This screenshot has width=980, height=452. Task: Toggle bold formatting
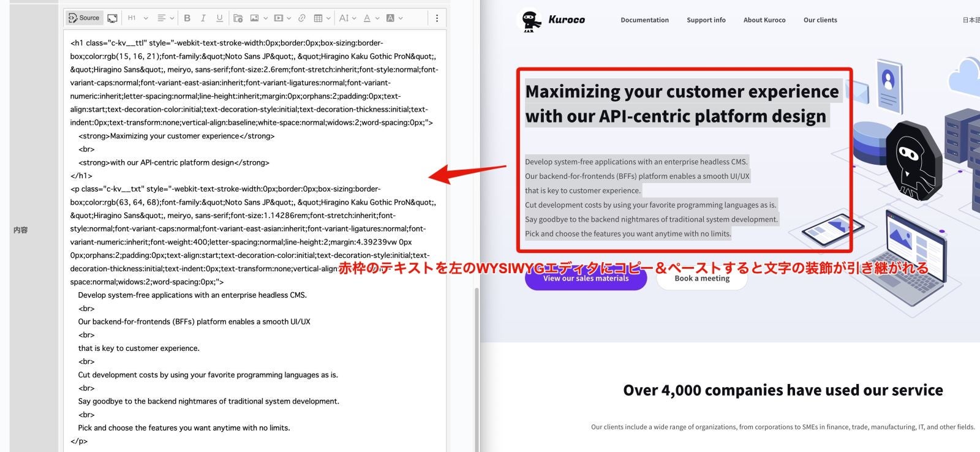click(x=187, y=18)
